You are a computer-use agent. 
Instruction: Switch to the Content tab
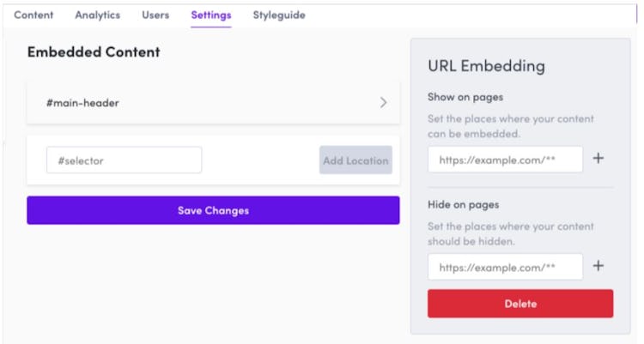tap(33, 15)
